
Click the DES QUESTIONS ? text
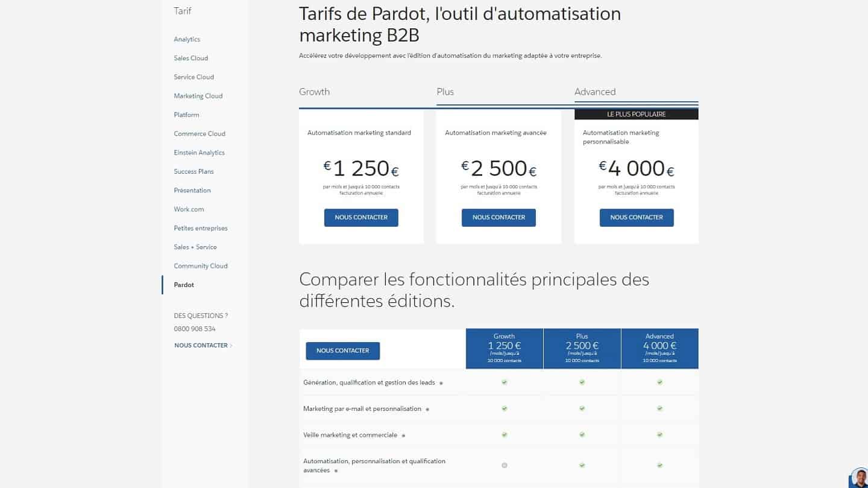[201, 316]
